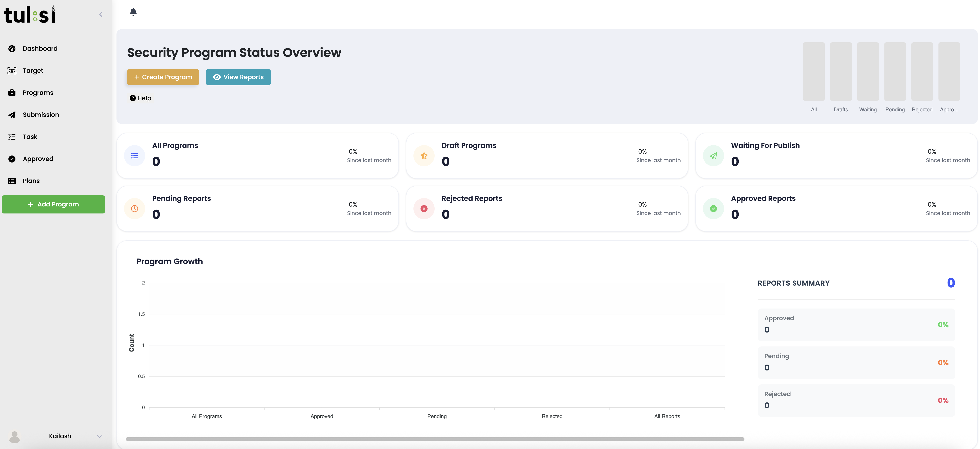Image resolution: width=980 pixels, height=449 pixels.
Task: Click the Rejected Reports red X icon
Action: coord(424,208)
